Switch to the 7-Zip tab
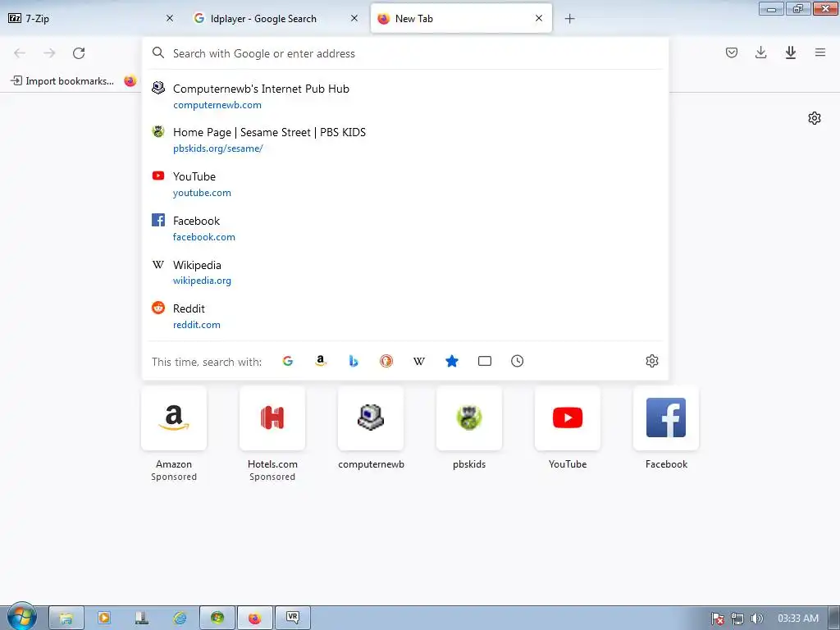Image resolution: width=840 pixels, height=630 pixels. point(91,19)
